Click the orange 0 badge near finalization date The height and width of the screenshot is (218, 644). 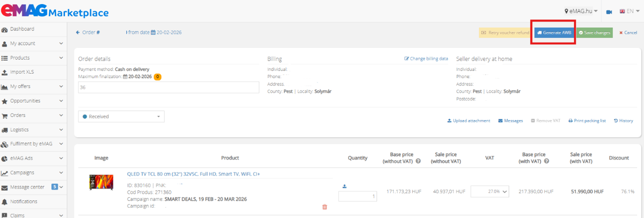coord(157,77)
